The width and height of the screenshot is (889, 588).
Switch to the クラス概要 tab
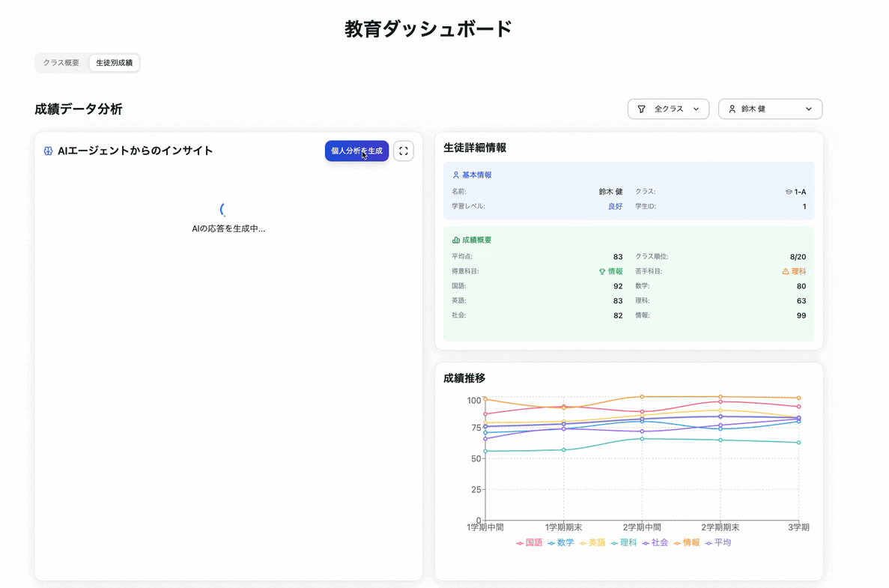[x=61, y=63]
